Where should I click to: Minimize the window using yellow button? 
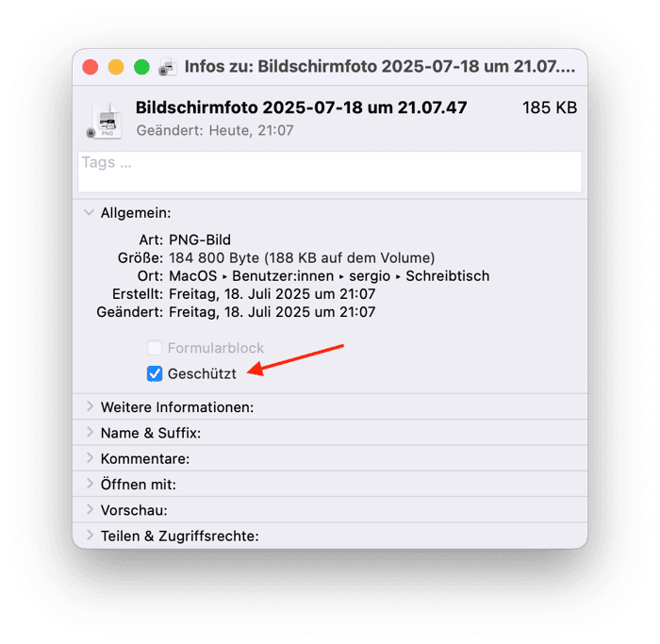tap(116, 67)
